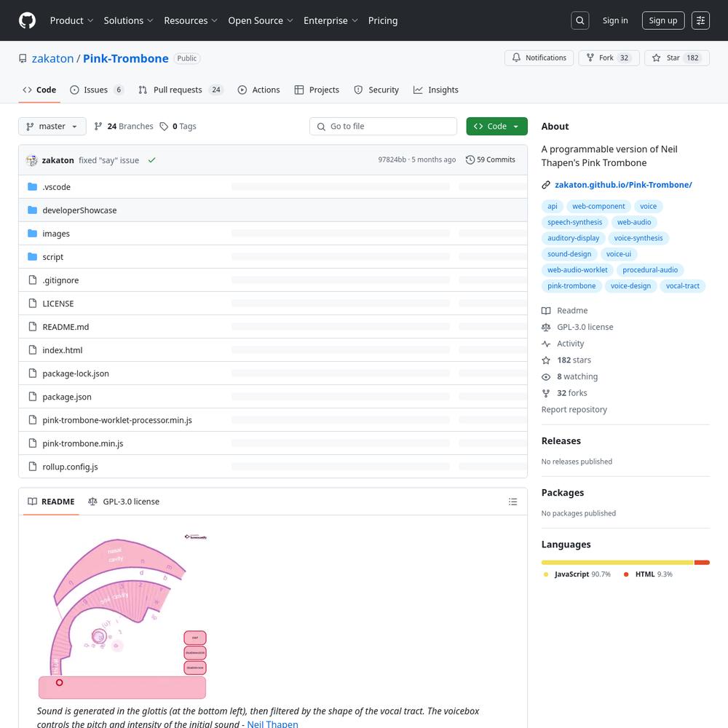
Task: Open the developerShowcase folder icon
Action: [x=33, y=210]
